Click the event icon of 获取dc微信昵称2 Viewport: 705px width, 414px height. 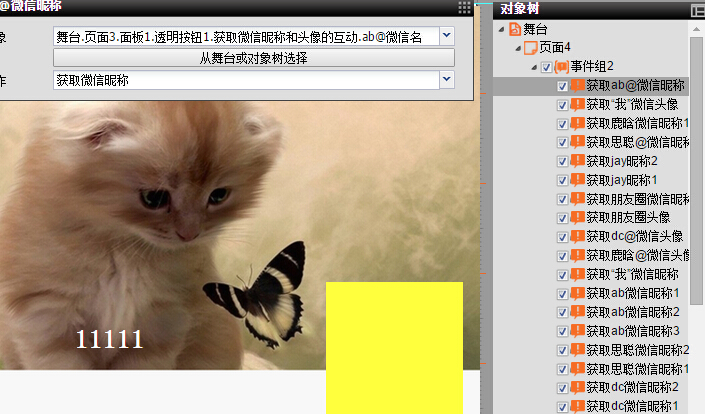tap(577, 387)
